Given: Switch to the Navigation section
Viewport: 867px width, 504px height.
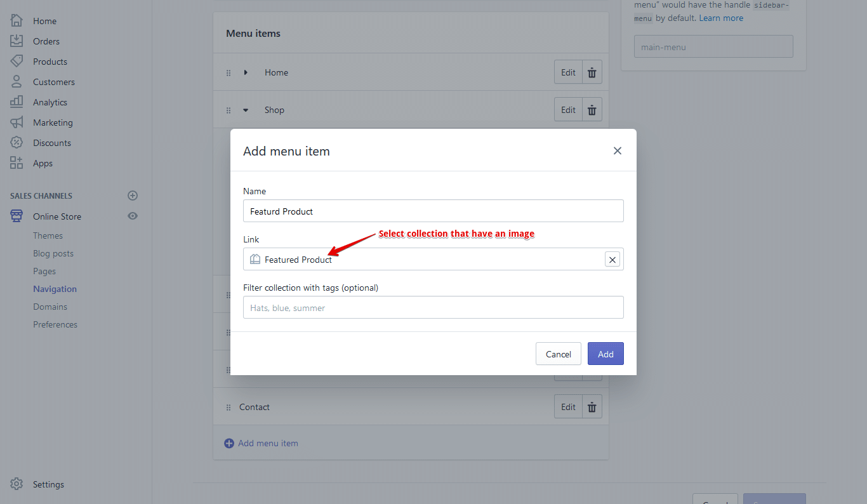Looking at the screenshot, I should [x=55, y=288].
